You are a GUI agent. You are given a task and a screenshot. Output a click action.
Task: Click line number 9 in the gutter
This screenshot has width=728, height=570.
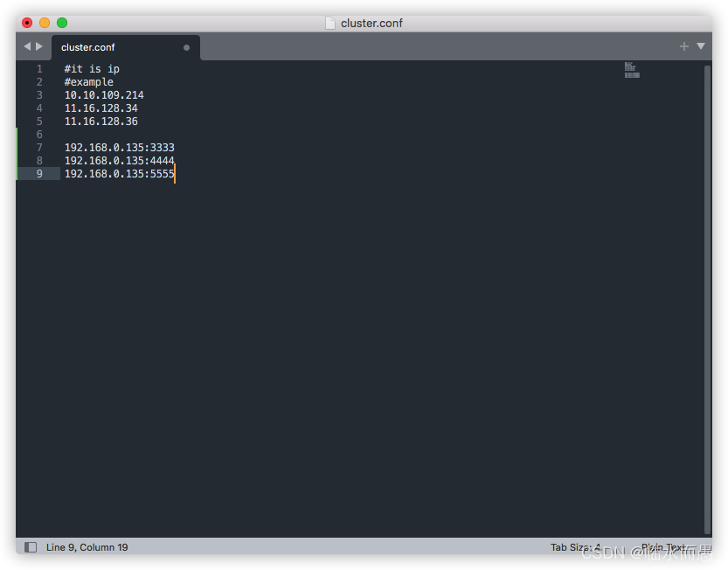click(x=39, y=174)
